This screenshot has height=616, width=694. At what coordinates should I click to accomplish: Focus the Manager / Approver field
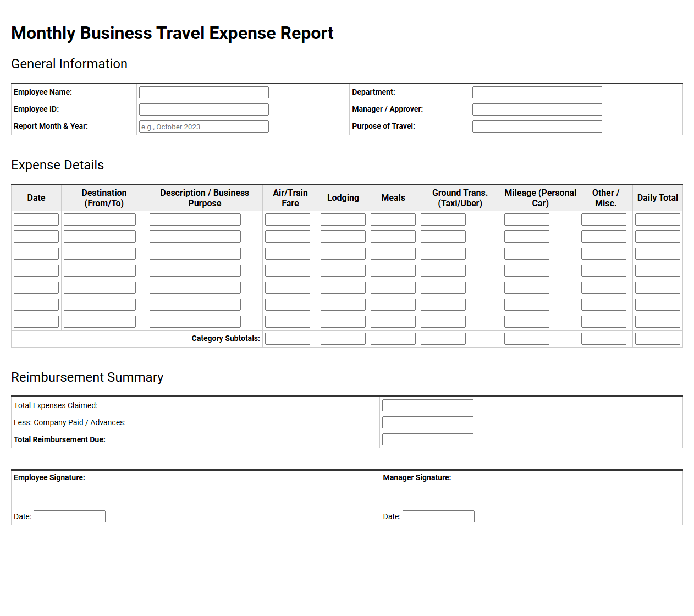(537, 109)
